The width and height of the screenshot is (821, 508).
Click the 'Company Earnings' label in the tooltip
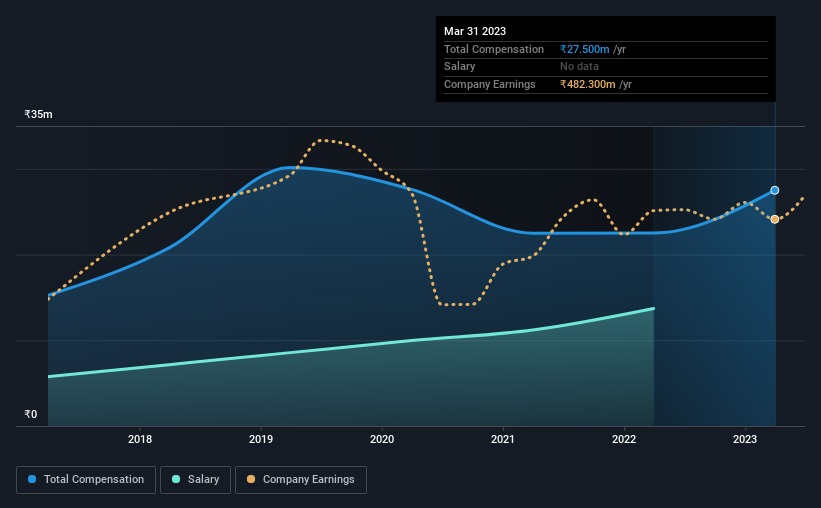pos(490,84)
